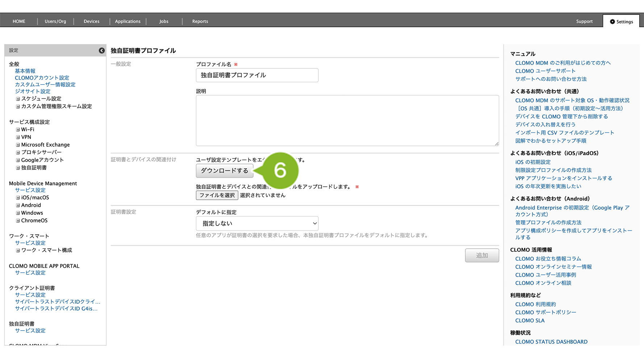Open the Users/Org menu
This screenshot has height=362, width=644.
tap(55, 21)
